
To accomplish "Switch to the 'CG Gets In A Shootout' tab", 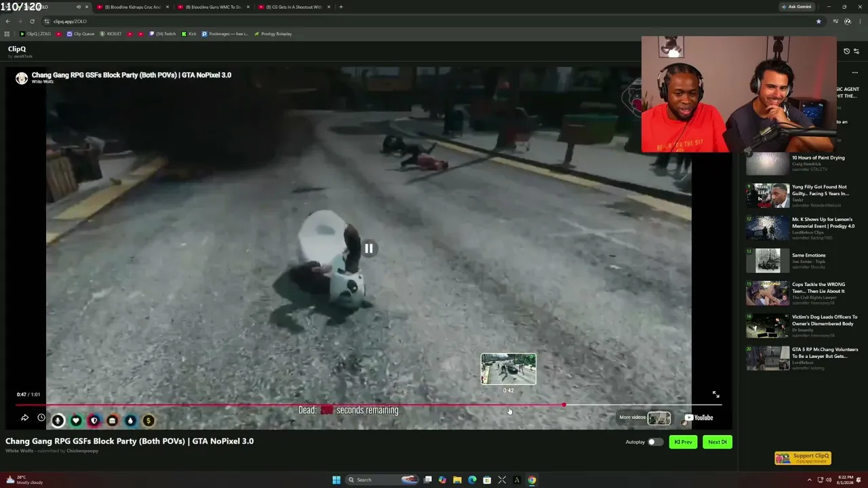I will tap(294, 7).
